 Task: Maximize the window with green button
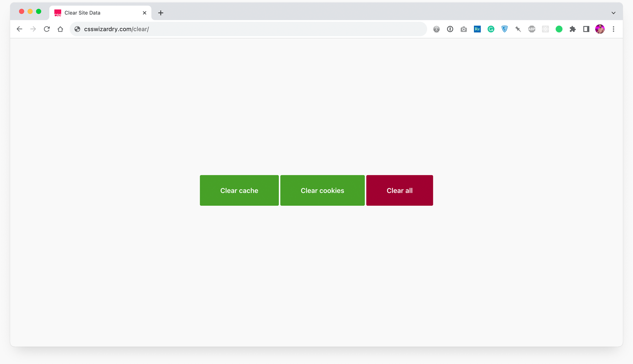(x=38, y=11)
